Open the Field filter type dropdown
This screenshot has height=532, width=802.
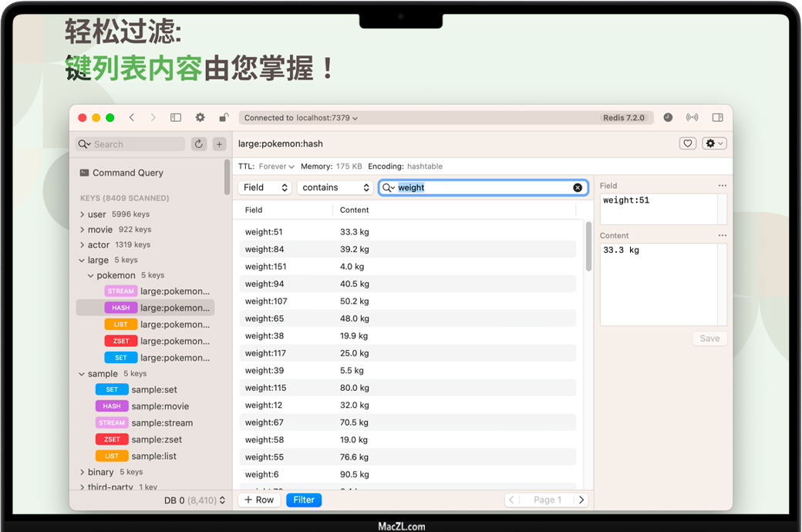pos(265,187)
